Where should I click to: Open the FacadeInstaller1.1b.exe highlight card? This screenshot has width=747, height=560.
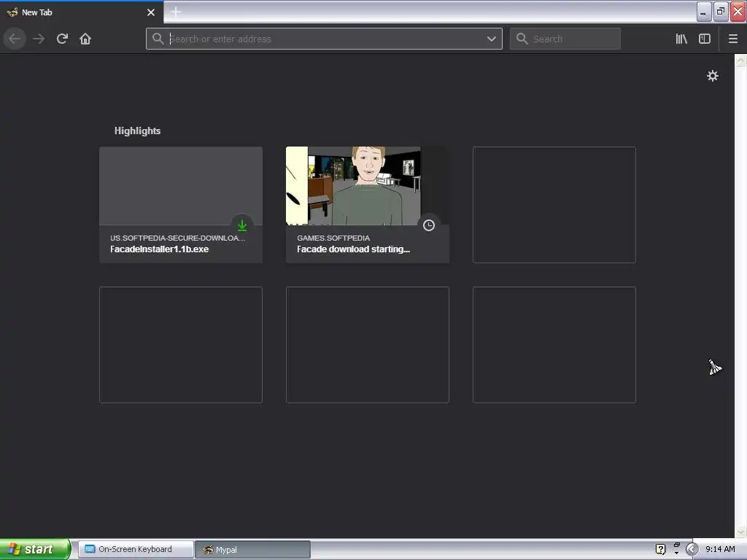pyautogui.click(x=181, y=205)
